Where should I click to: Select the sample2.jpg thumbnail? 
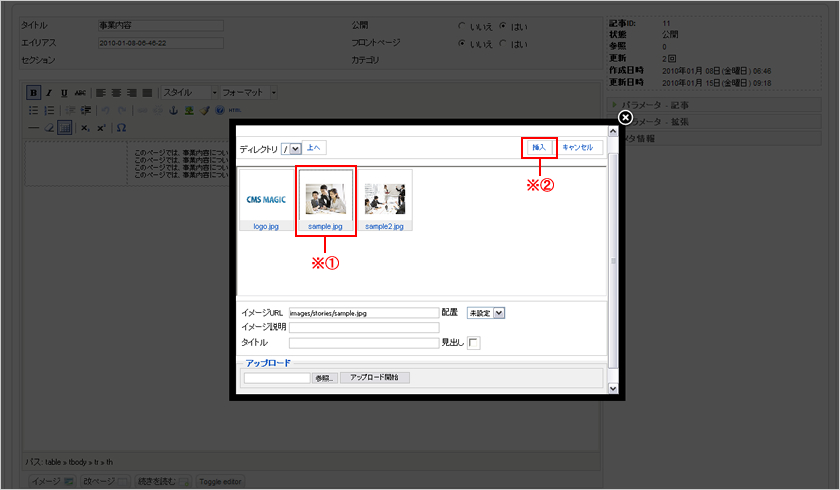click(x=385, y=200)
